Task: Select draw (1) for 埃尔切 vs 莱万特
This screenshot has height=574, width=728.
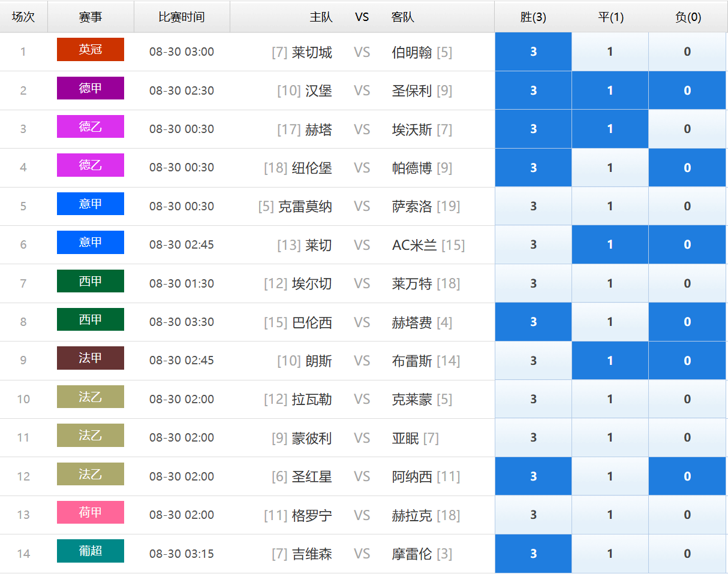Action: 610,283
